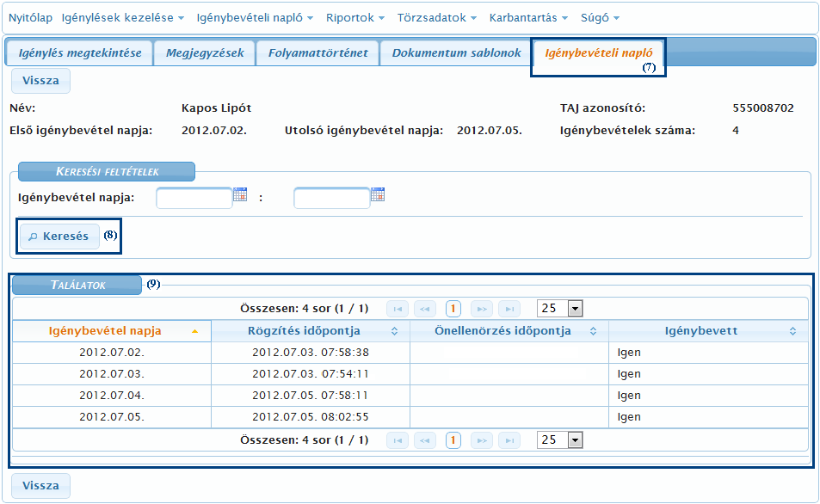820x504 pixels.
Task: Click sort arrows on Rögzítés időpontja column
Action: click(x=394, y=331)
